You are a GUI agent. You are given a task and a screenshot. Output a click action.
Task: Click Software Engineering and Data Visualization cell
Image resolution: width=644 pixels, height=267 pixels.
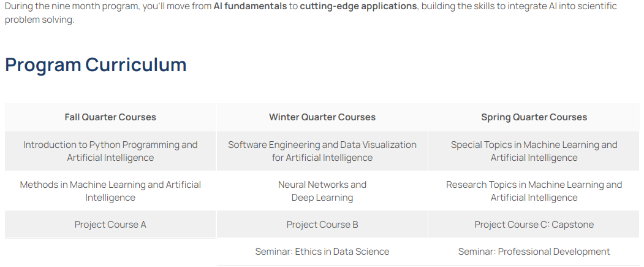[322, 151]
